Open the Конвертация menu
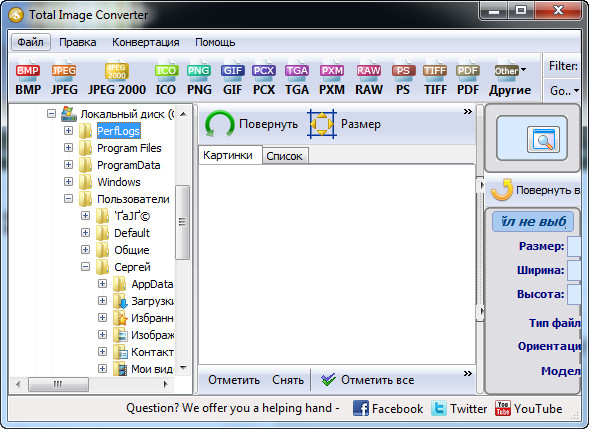The height and width of the screenshot is (429, 589). click(146, 42)
